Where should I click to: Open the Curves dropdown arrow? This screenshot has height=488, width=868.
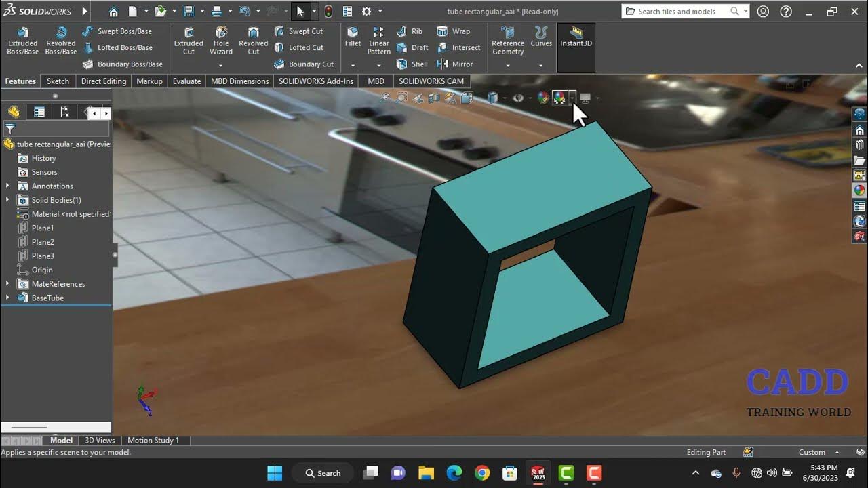point(541,65)
